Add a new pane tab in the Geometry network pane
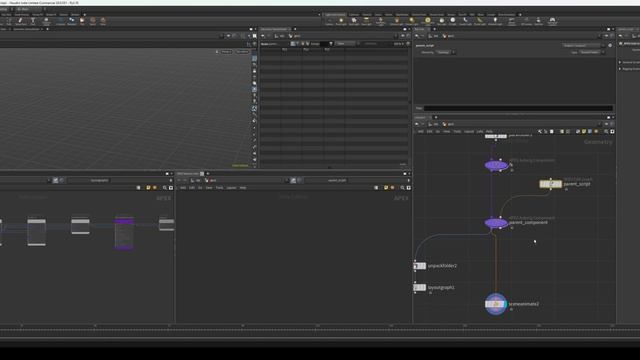The width and height of the screenshot is (640, 360). point(436,118)
